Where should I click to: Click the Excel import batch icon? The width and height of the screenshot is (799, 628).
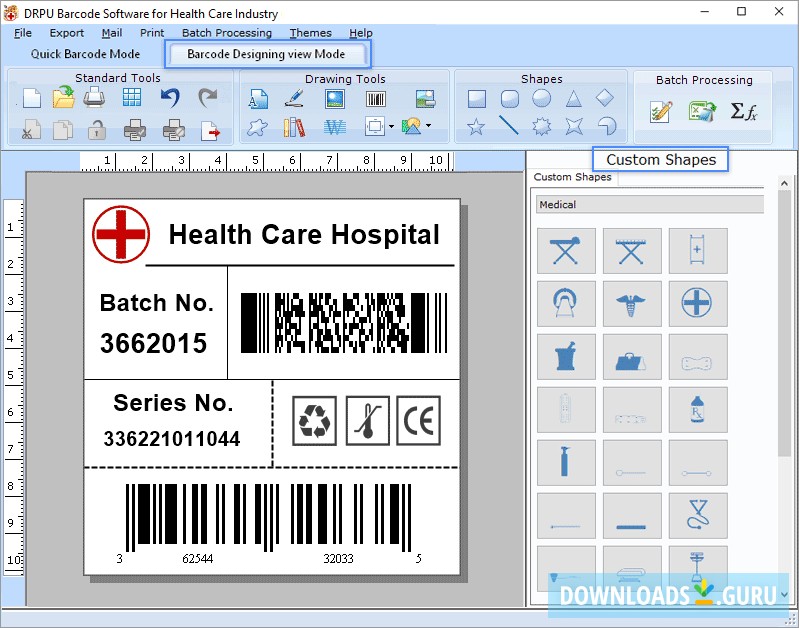pos(702,111)
